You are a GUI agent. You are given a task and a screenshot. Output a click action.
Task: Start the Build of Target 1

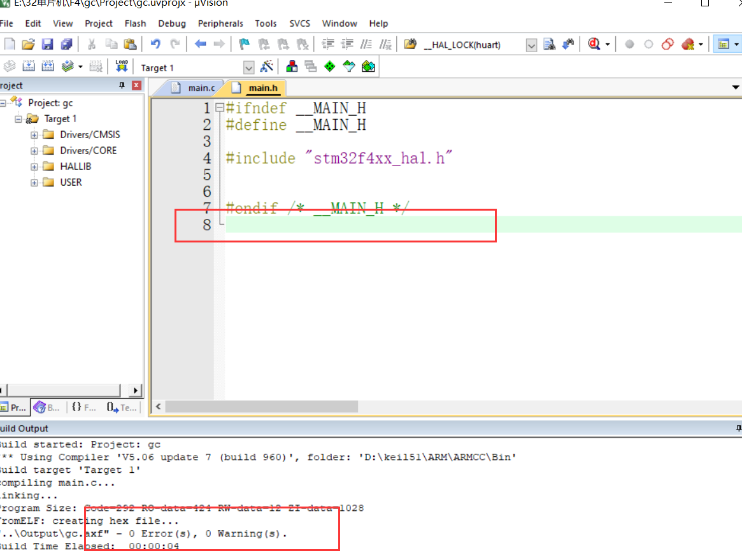[29, 66]
